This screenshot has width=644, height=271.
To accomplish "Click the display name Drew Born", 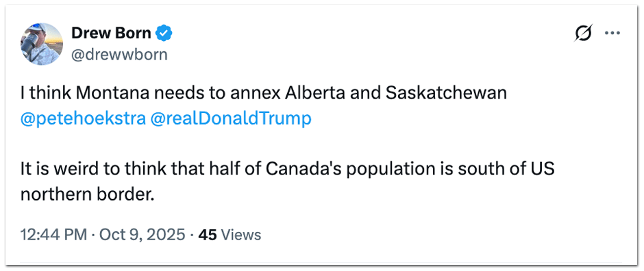I will click(111, 34).
